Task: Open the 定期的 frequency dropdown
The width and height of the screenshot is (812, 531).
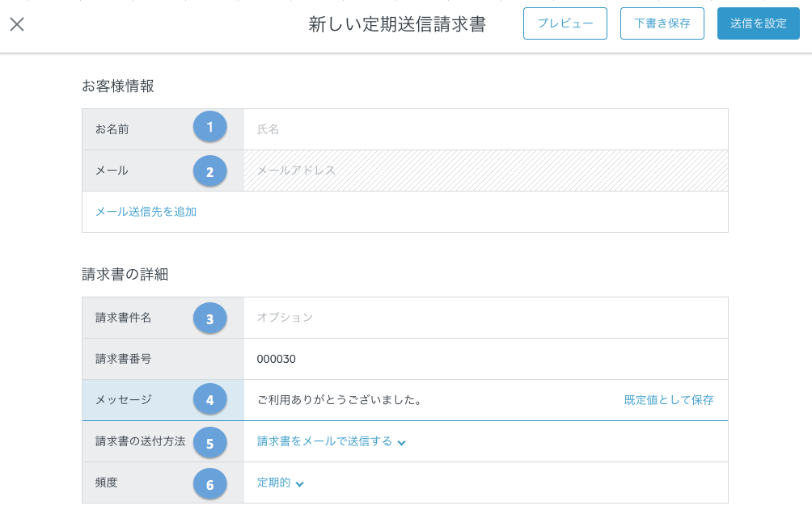Action: coord(280,483)
